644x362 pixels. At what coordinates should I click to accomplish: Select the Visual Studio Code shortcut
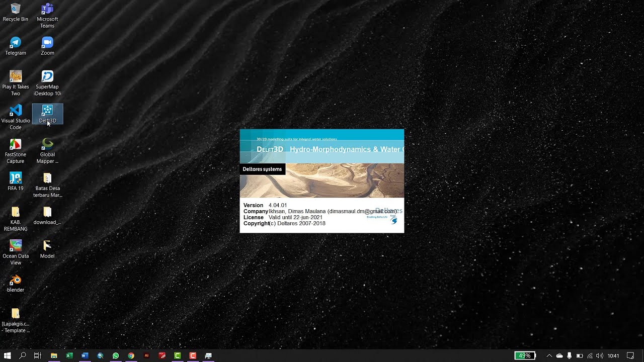click(16, 117)
